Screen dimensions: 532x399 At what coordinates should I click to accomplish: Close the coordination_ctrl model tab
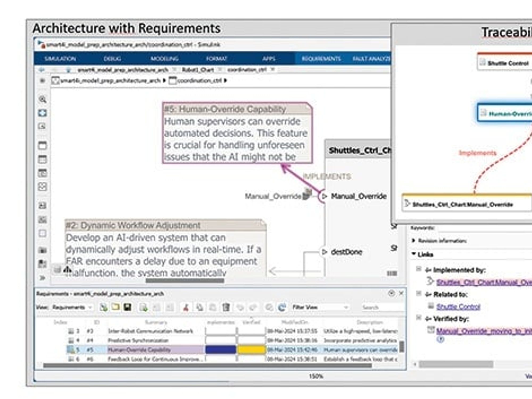273,69
